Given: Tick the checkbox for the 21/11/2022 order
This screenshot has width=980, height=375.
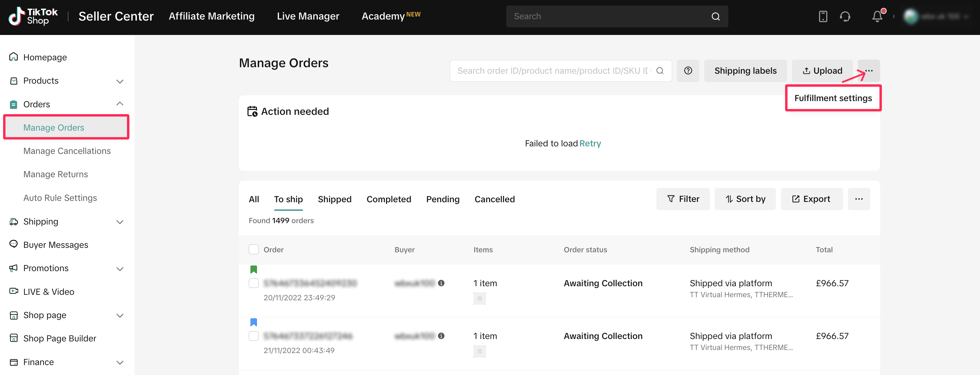Looking at the screenshot, I should [254, 336].
